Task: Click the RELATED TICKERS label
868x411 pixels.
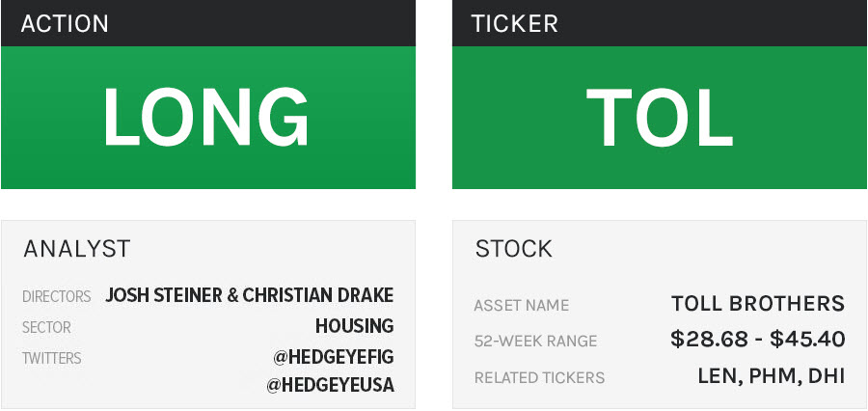Action: click(539, 377)
